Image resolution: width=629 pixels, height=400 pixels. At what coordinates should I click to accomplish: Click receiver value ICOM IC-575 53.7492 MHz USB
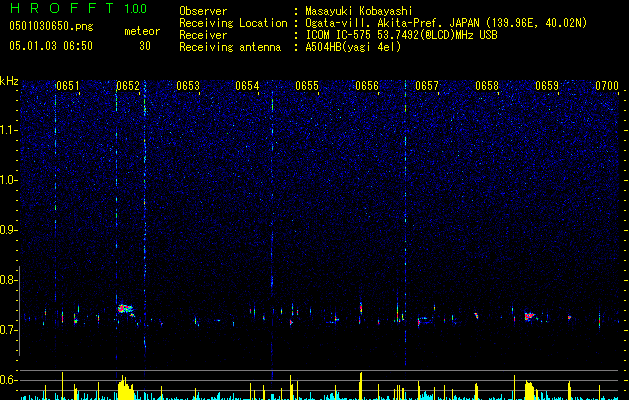tap(401, 35)
